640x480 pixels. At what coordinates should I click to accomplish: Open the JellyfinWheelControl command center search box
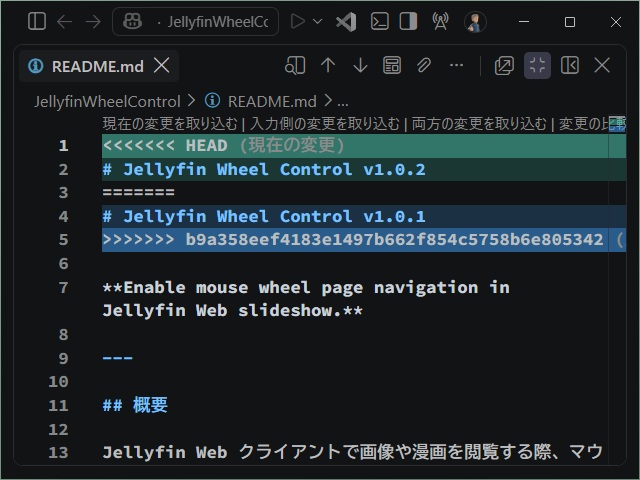coord(196,21)
